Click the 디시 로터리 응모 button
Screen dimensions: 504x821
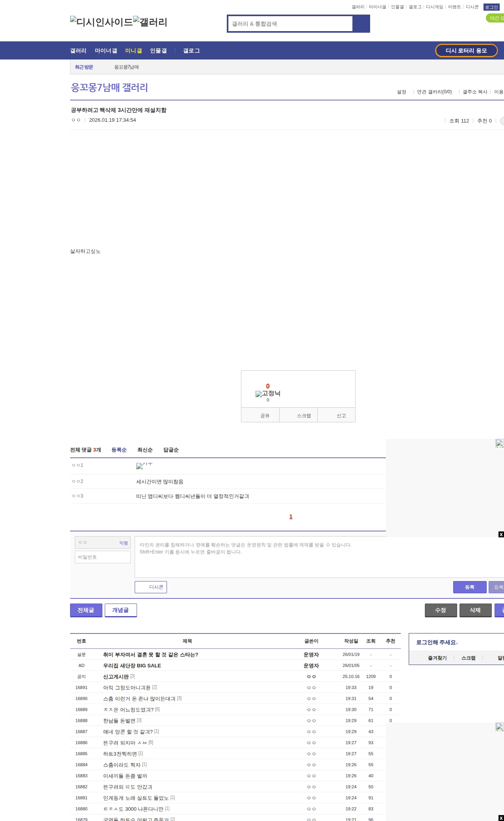[x=466, y=50]
